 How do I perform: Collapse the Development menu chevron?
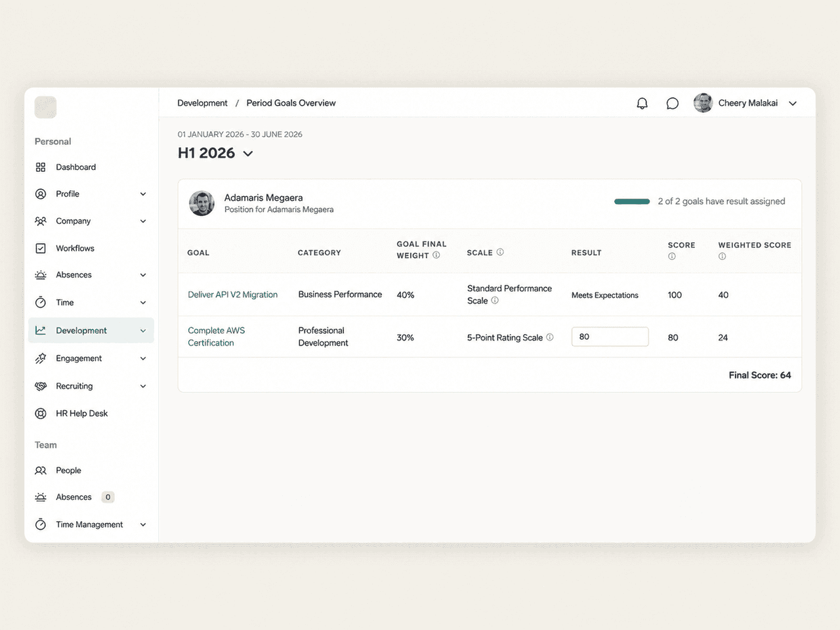[x=143, y=331]
